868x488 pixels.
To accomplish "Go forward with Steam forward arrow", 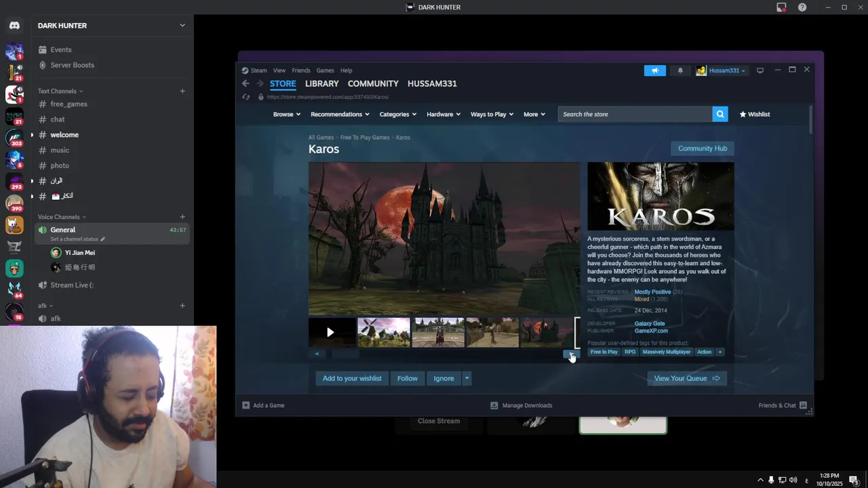I will (x=260, y=83).
